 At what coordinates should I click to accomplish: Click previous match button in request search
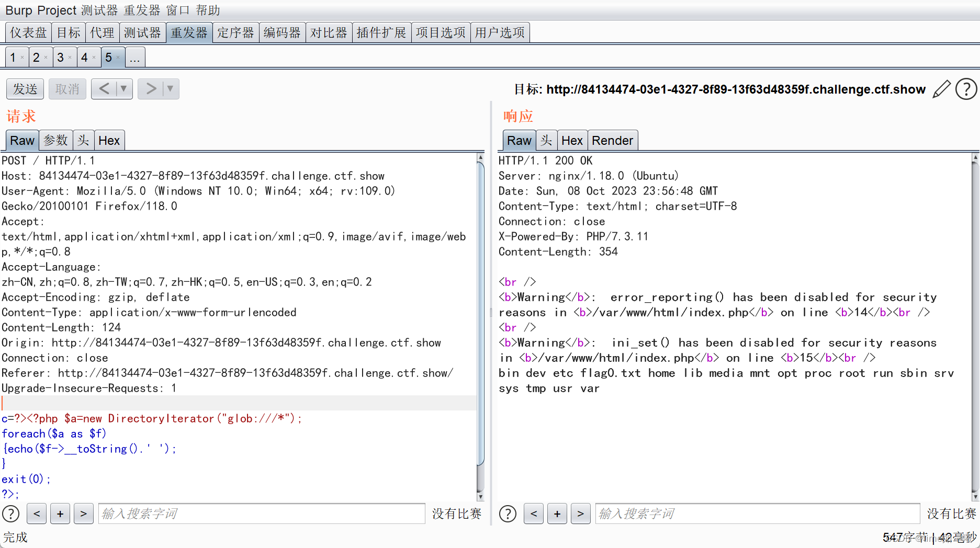(x=37, y=514)
